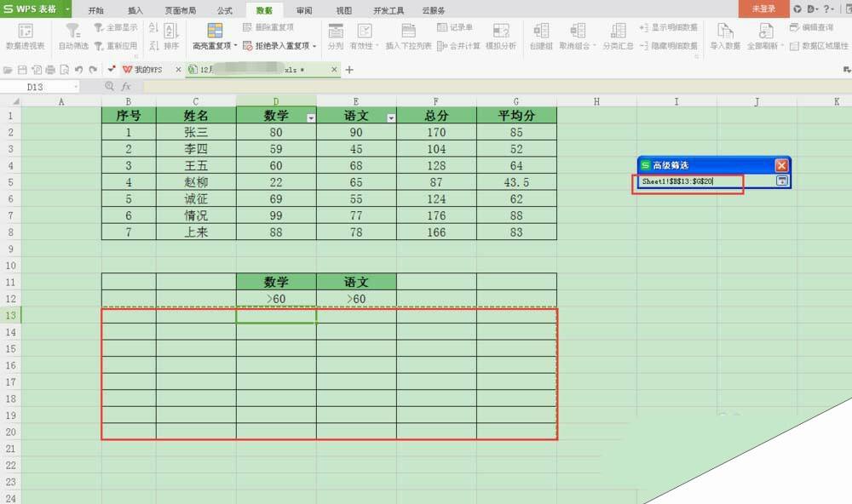Open the WPS 表格 application menu dropdown
852x504 pixels.
tap(66, 9)
